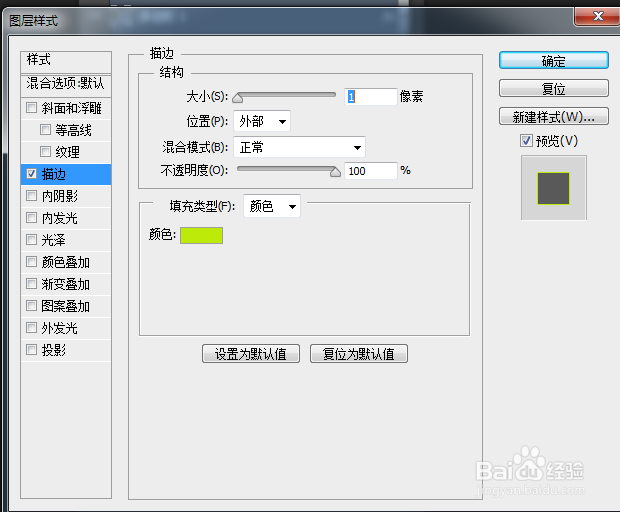Image resolution: width=620 pixels, height=512 pixels.
Task: Click the 复位为默认值 button
Action: tap(359, 353)
